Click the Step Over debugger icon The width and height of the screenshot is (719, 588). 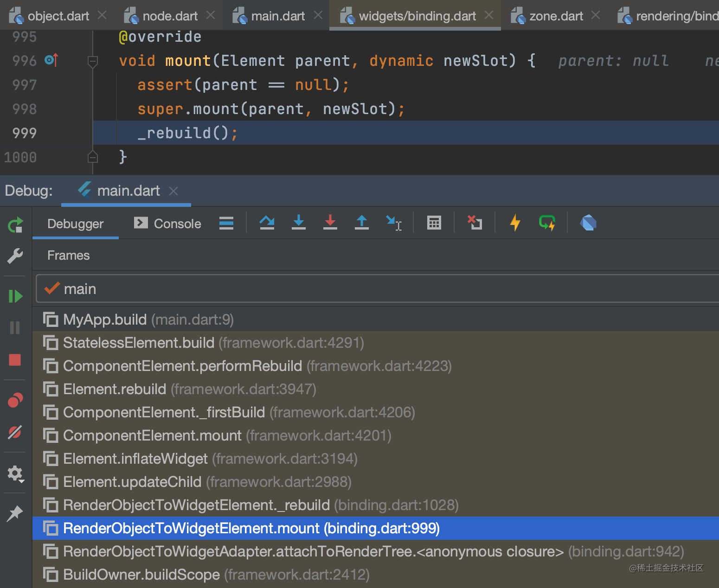267,223
